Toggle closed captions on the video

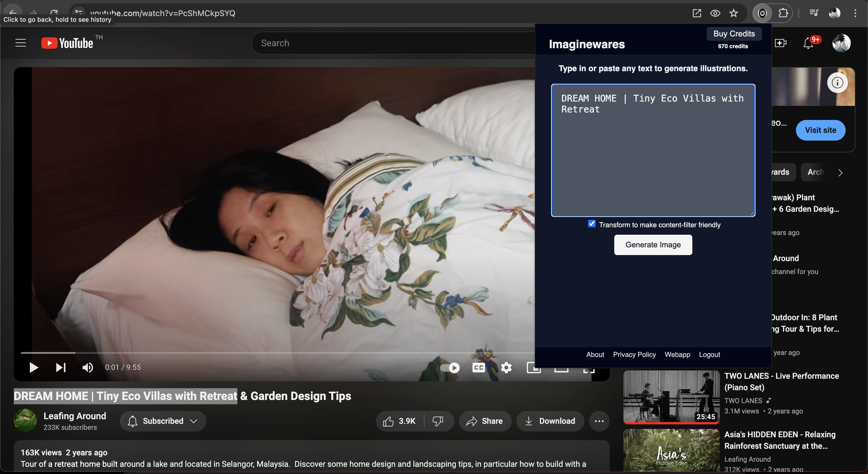point(478,367)
